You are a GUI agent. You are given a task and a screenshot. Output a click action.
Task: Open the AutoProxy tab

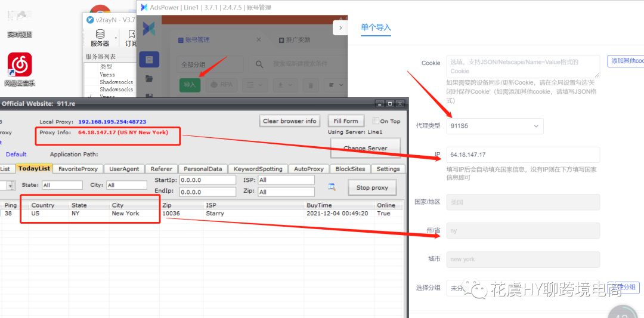[309, 169]
